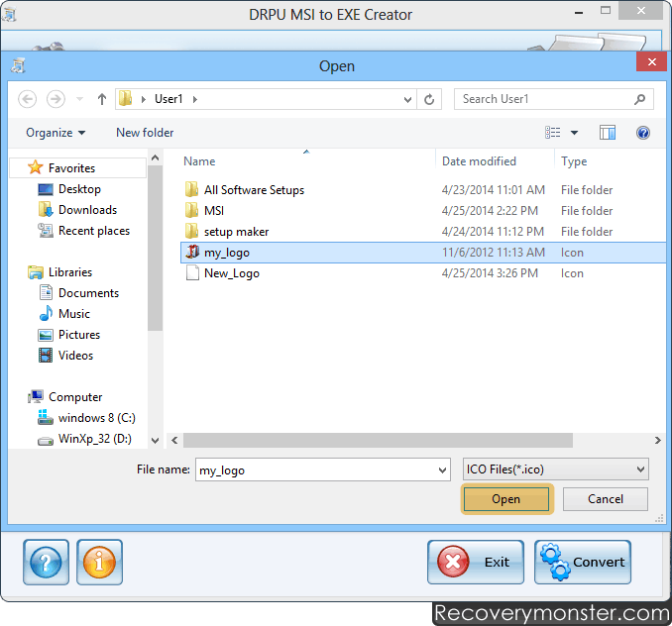Select the MSI folder
The width and height of the screenshot is (672, 626).
coord(214,211)
